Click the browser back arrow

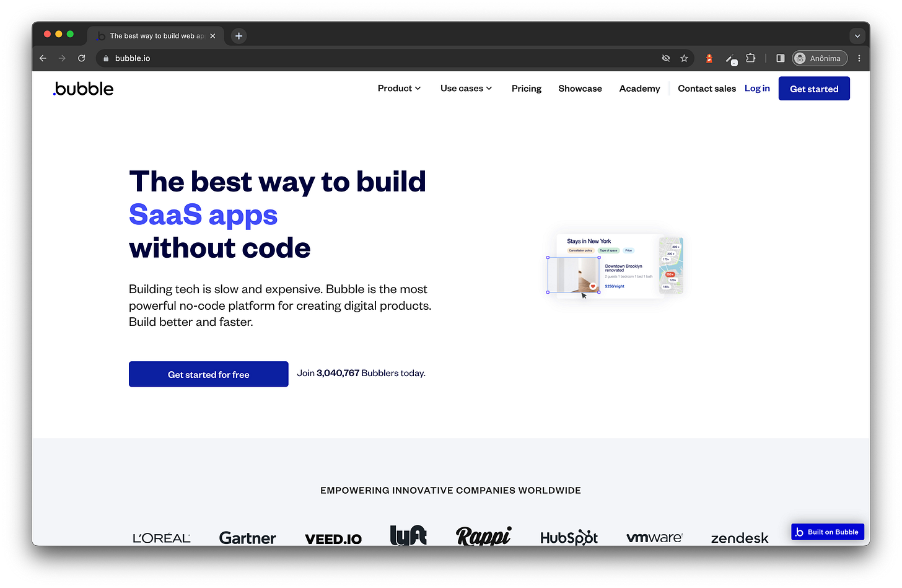coord(43,58)
